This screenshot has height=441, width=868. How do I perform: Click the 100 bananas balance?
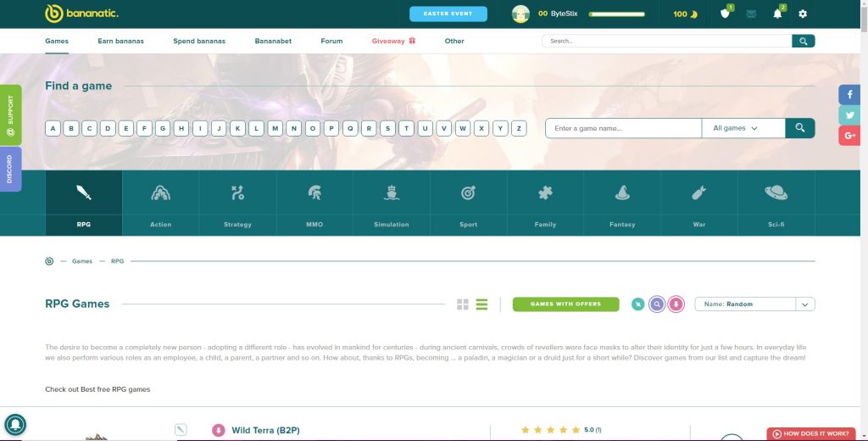coord(685,14)
